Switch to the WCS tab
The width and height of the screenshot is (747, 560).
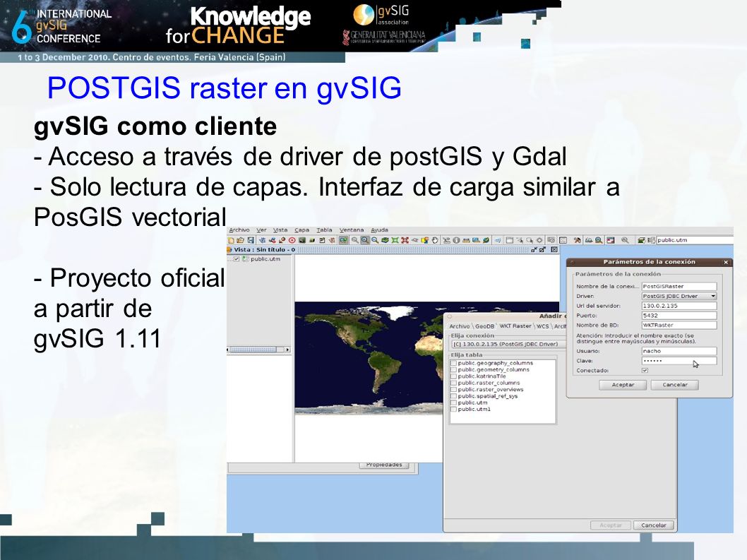(x=543, y=326)
